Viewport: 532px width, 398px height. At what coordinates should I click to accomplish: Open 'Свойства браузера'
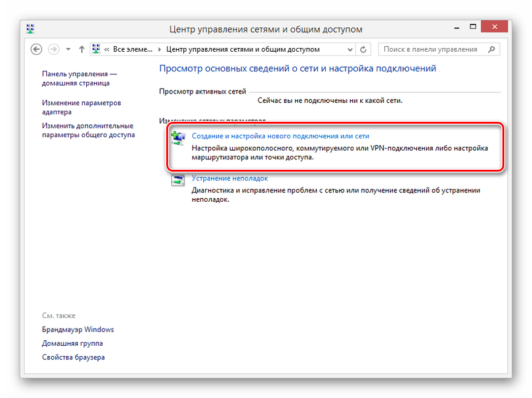[73, 357]
